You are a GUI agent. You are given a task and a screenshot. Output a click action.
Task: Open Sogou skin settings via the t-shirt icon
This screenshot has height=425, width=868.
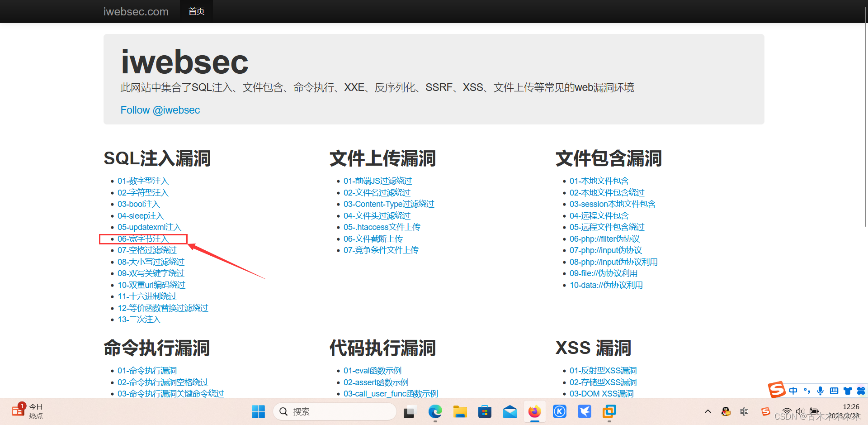pyautogui.click(x=848, y=390)
